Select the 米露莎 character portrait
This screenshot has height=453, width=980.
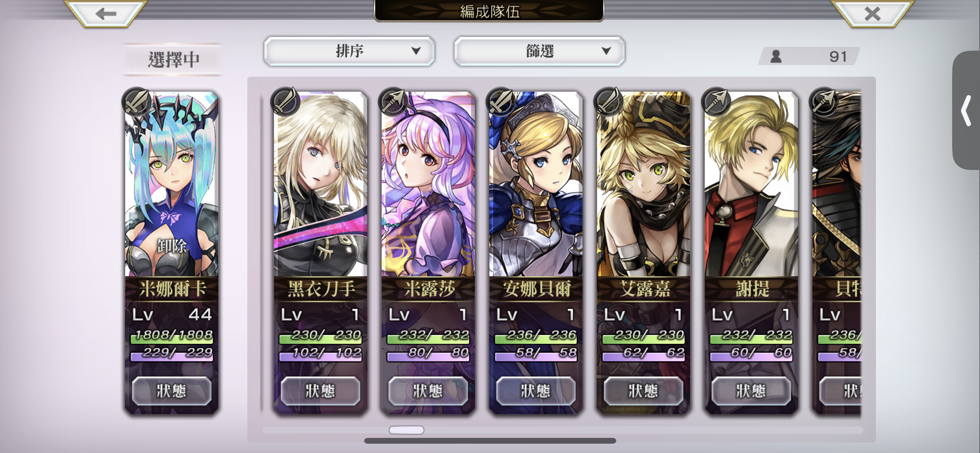point(428,184)
